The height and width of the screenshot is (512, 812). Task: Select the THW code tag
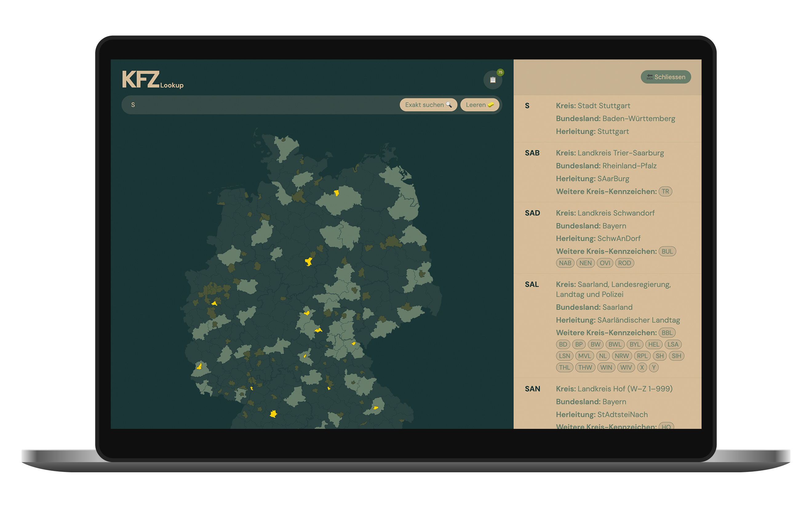(x=585, y=368)
